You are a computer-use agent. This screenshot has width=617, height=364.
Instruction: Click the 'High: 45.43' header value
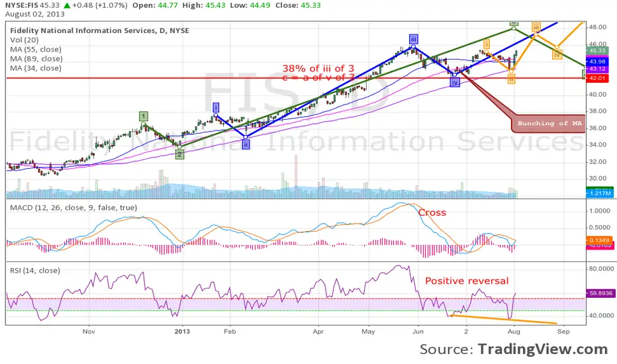coord(204,5)
